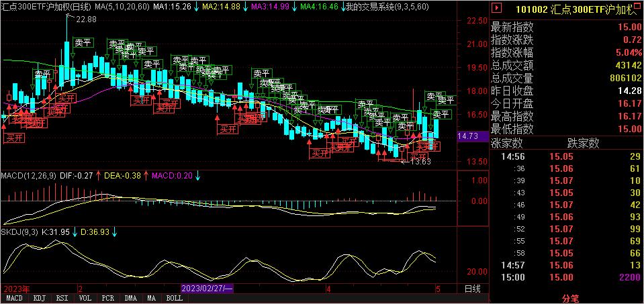
Task: Click the 最新指数 value 15.00
Action: pos(631,28)
